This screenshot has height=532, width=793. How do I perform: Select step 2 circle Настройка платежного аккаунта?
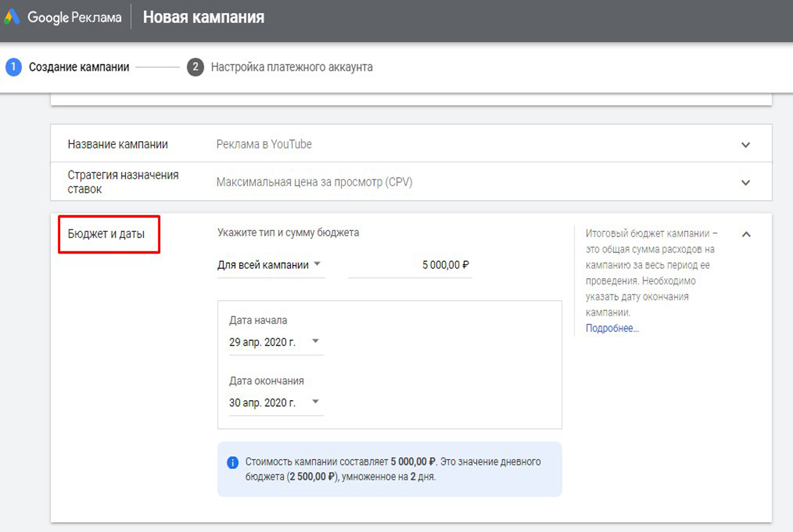tap(195, 67)
